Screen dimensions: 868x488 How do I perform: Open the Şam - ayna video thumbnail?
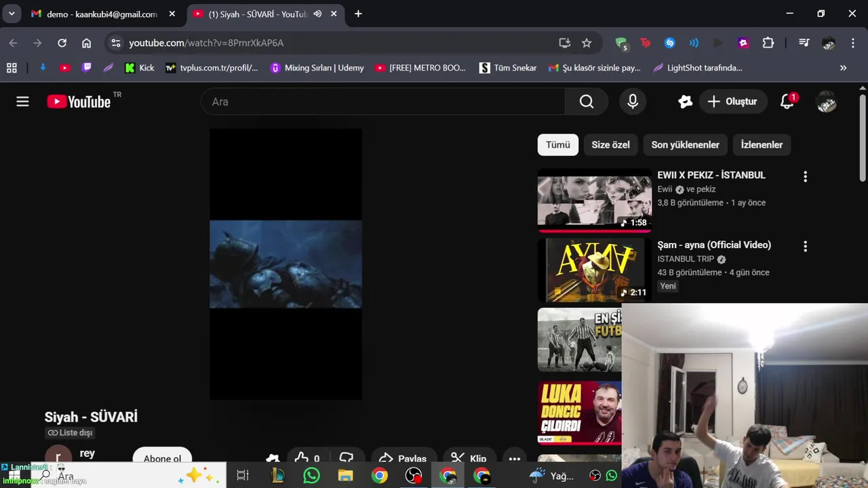pyautogui.click(x=595, y=270)
